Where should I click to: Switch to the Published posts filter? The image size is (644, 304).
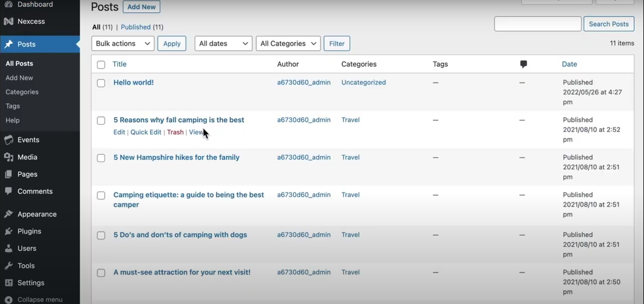click(x=136, y=27)
